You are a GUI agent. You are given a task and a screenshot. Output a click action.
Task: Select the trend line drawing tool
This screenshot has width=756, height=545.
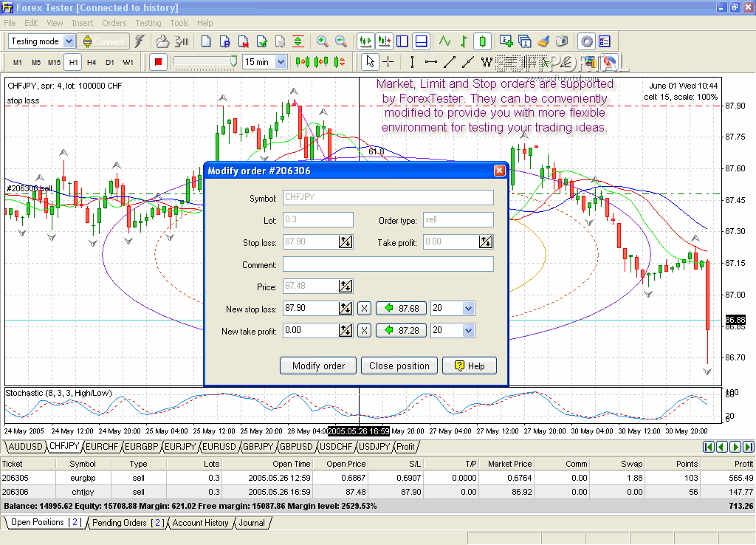click(450, 62)
